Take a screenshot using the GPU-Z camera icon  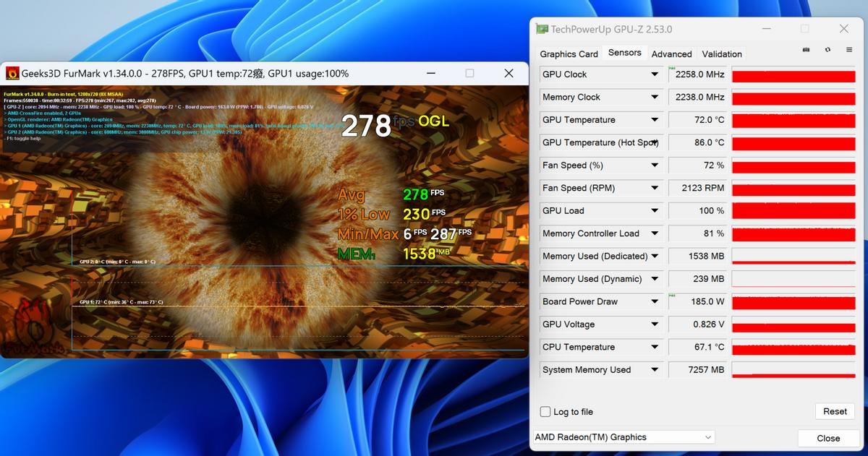coord(805,49)
